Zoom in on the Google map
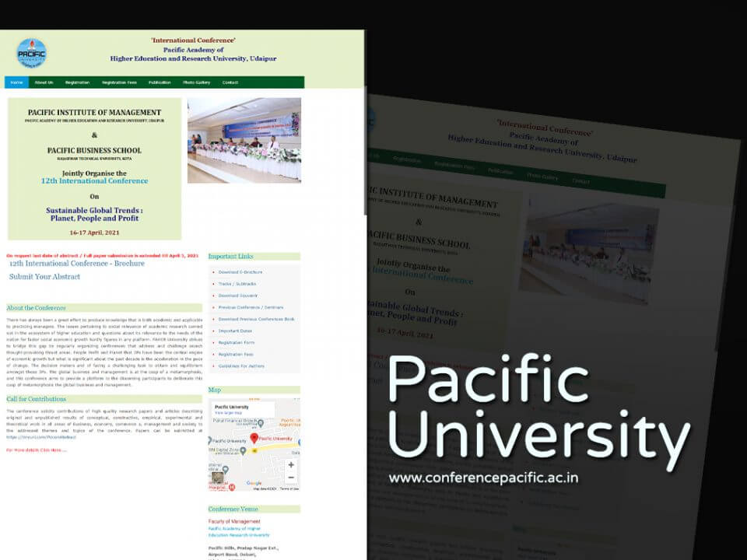Image resolution: width=747 pixels, height=560 pixels. coord(291,465)
